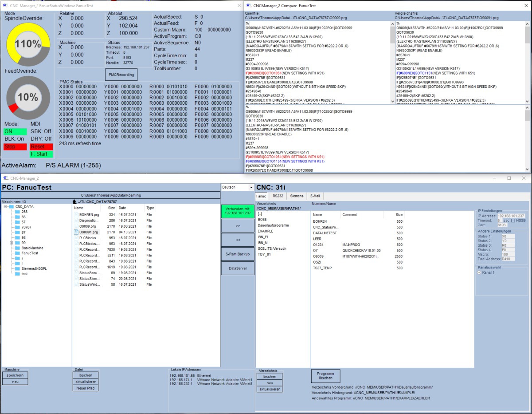Click the green F. Start indicator
The width and height of the screenshot is (532, 414).
click(41, 154)
